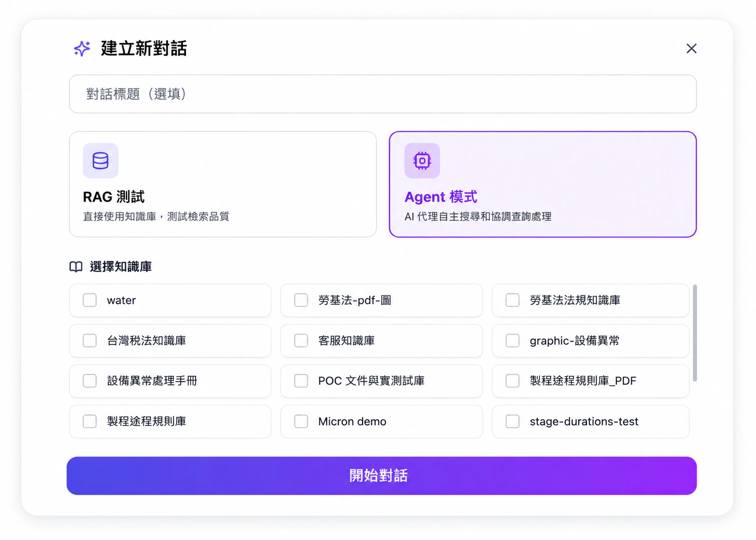Click the text AI 代理自主搜尋和協調查詢處理
The image size is (756, 540).
[478, 217]
